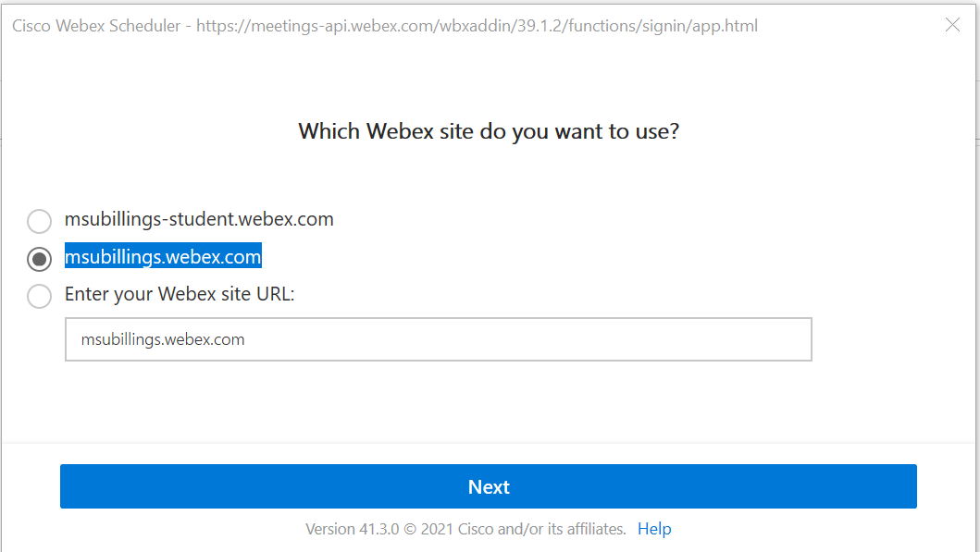
Task: Select the msubillings-student.webex.com radio button
Action: pos(39,221)
